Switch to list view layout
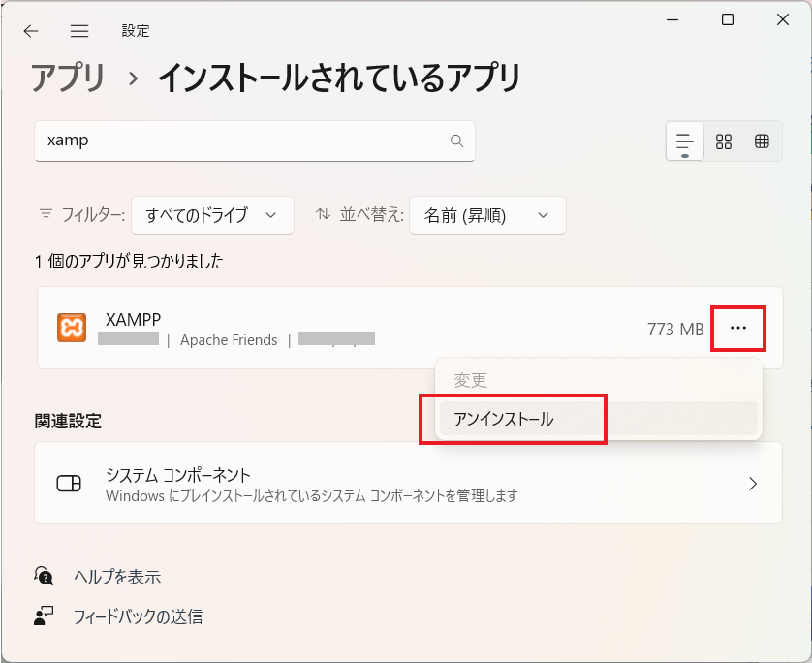Screen dimensions: 812x663 685,141
